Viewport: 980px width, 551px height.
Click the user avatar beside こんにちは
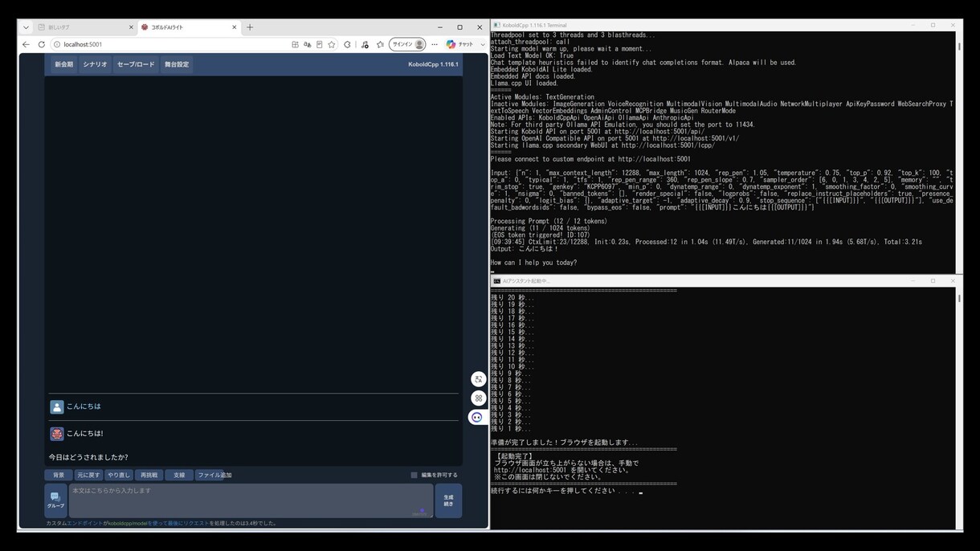coord(57,407)
